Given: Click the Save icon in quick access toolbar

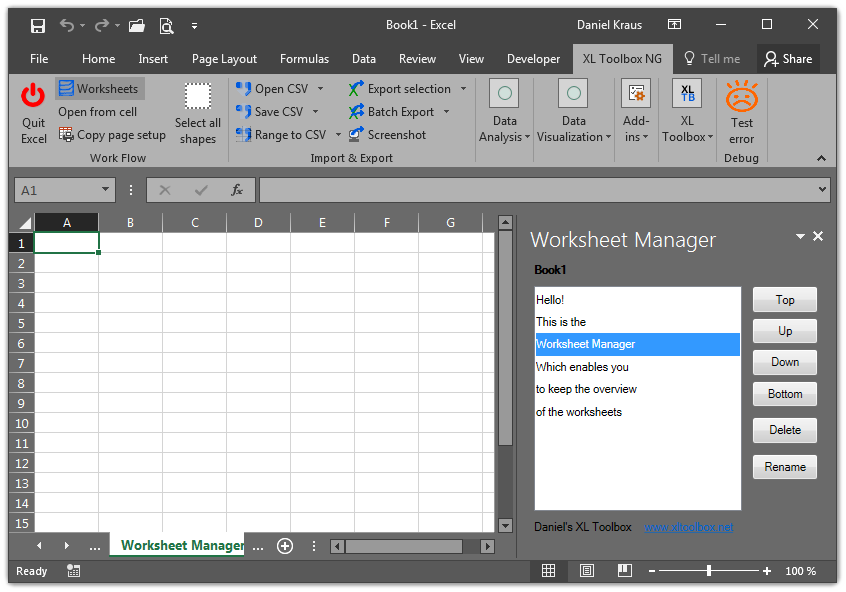Looking at the screenshot, I should (x=38, y=25).
